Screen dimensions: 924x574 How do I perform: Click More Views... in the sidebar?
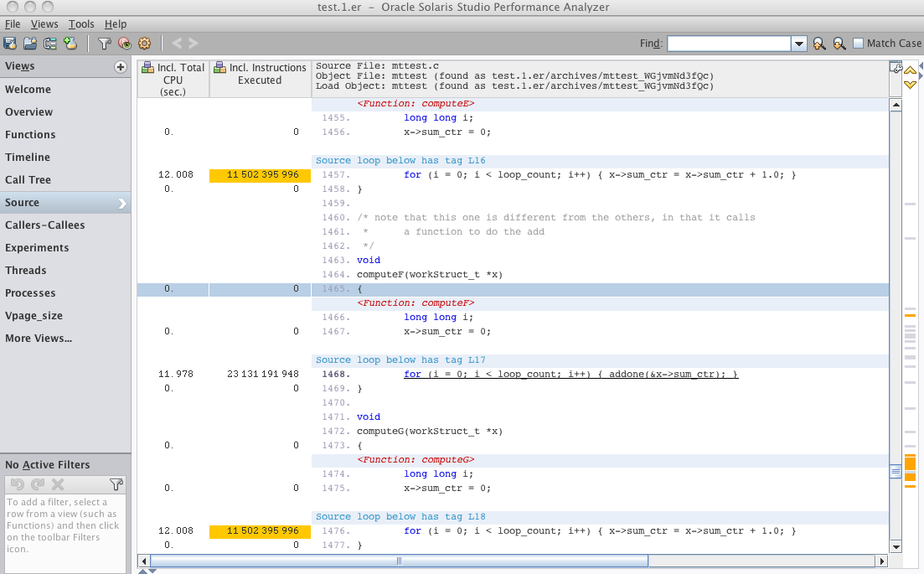coord(39,339)
